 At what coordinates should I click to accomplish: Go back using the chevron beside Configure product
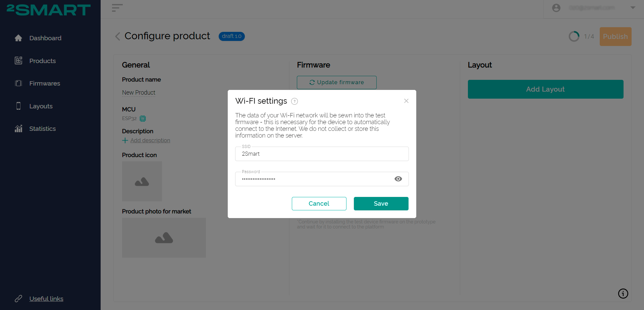[x=117, y=36]
